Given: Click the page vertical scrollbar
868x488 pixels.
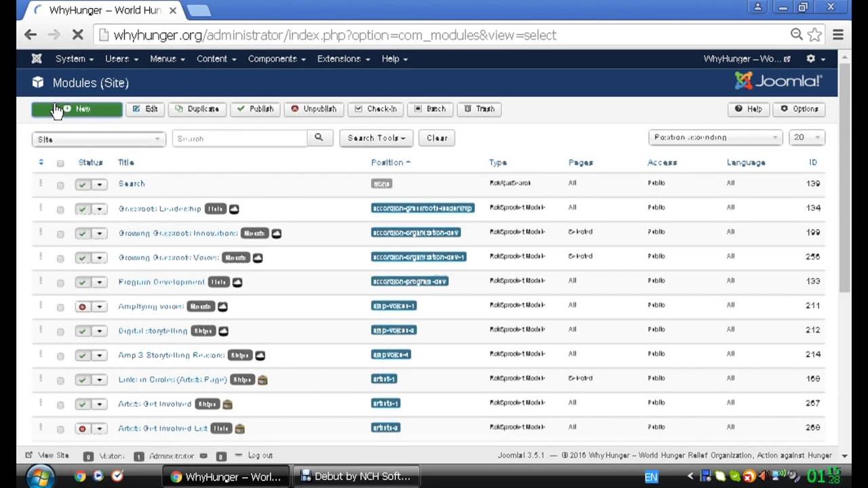Looking at the screenshot, I should [844, 180].
